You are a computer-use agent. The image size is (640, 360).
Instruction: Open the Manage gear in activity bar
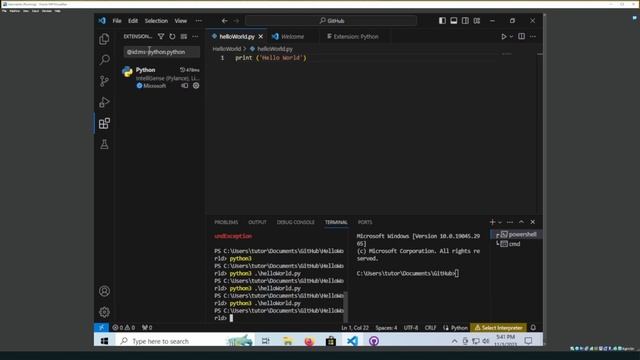[104, 312]
